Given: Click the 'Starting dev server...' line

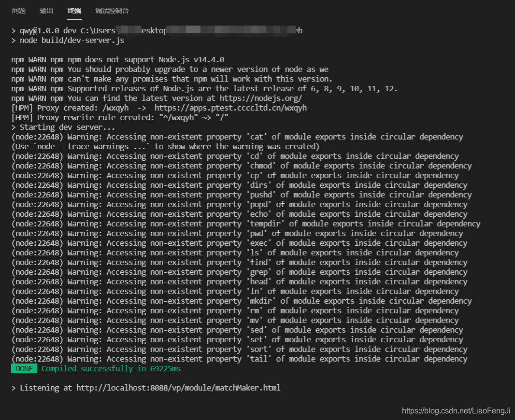Looking at the screenshot, I should coord(63,127).
